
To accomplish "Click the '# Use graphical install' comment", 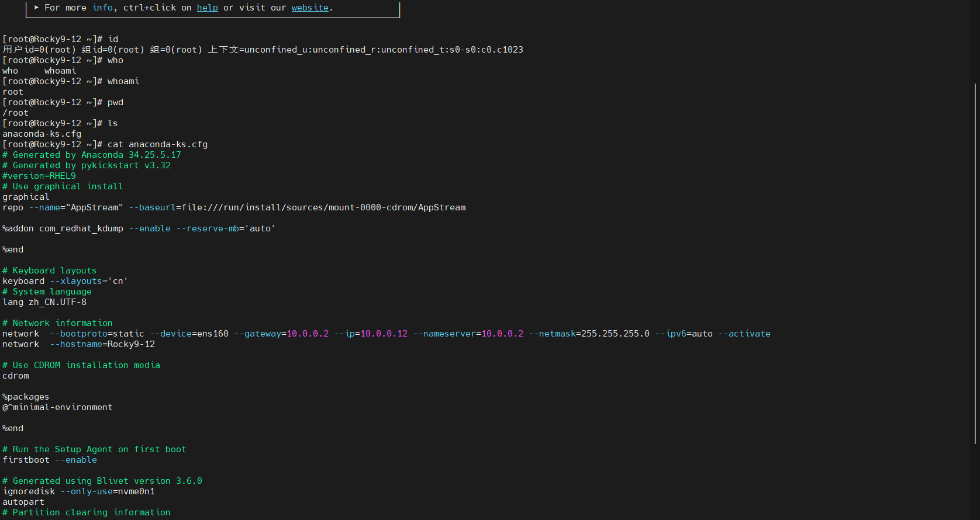I will coord(63,186).
